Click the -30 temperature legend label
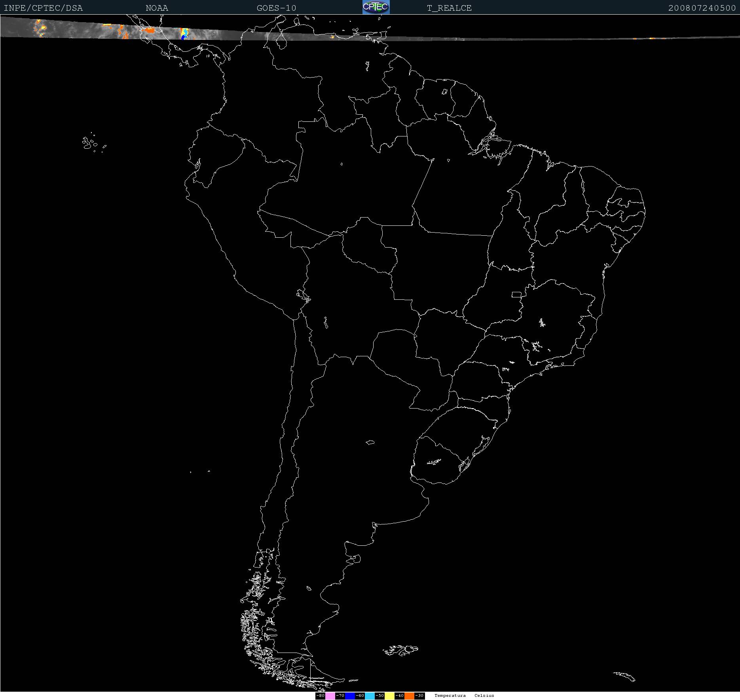 (419, 696)
